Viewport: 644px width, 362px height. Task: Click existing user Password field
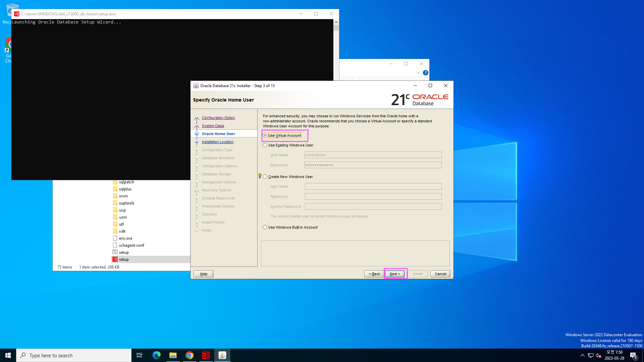point(373,165)
